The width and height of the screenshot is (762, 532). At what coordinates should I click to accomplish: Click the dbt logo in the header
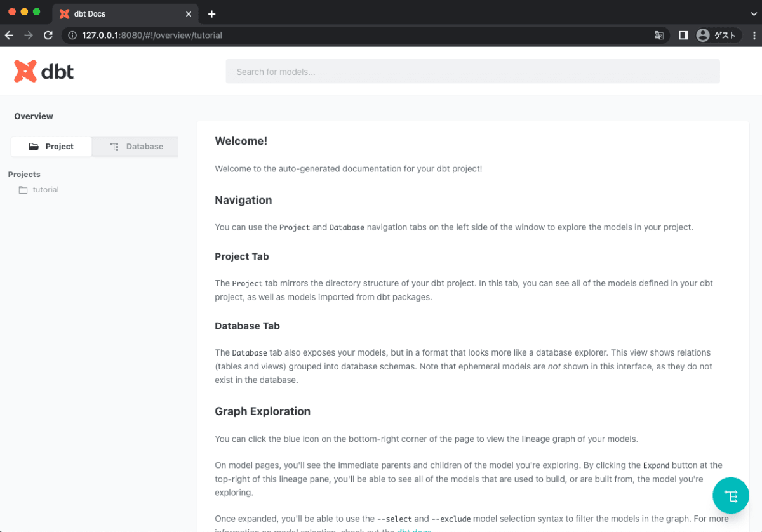(44, 72)
